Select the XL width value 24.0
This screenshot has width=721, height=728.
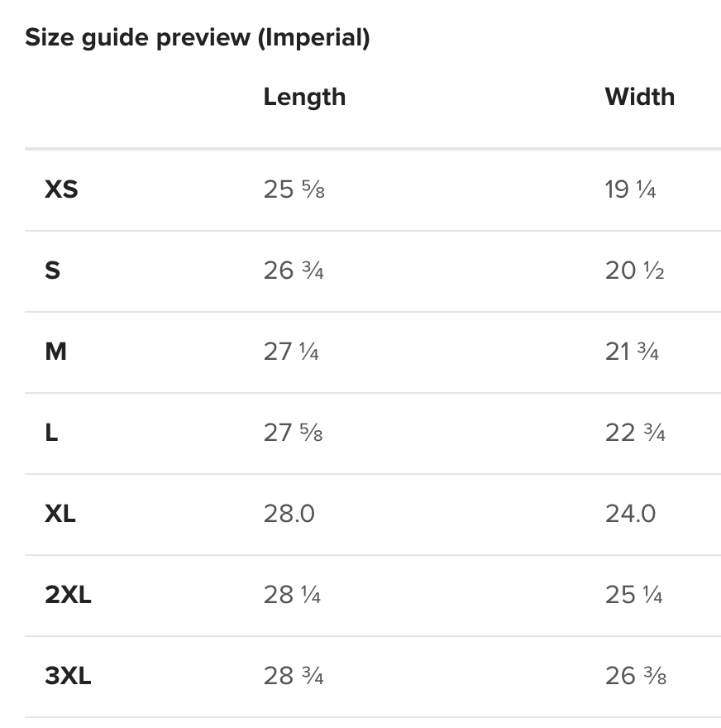pos(630,514)
